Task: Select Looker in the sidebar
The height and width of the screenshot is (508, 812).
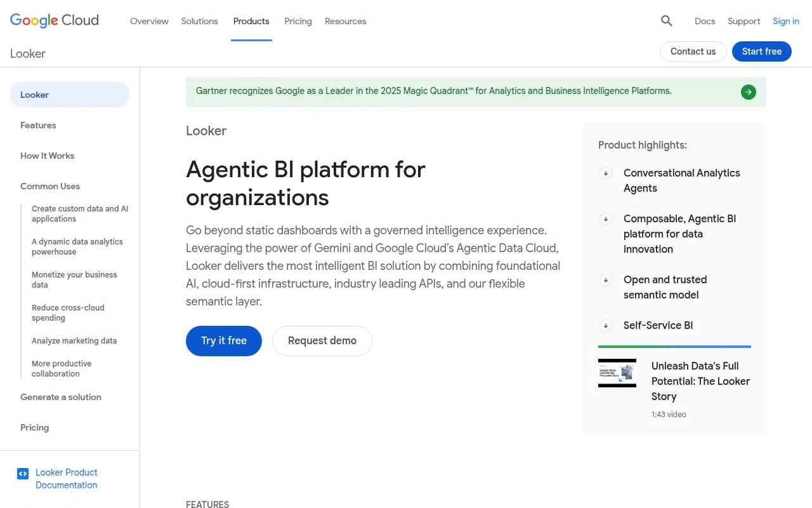Action: 70,95
